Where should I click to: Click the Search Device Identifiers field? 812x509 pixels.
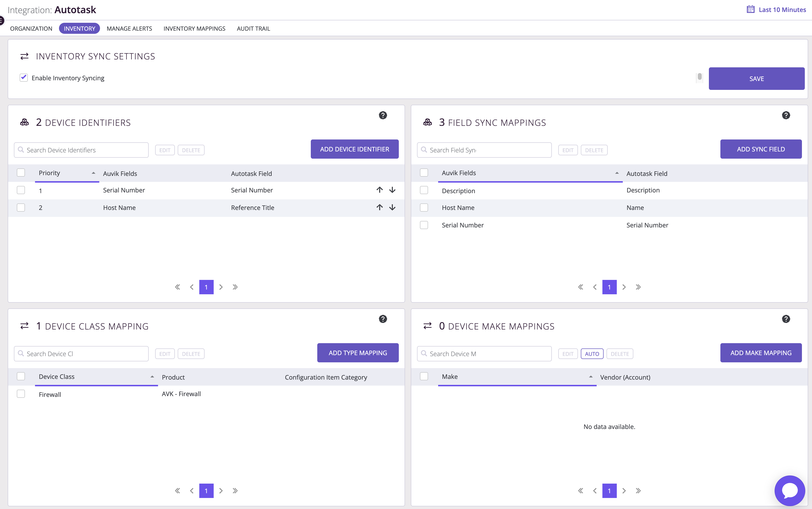click(x=81, y=150)
